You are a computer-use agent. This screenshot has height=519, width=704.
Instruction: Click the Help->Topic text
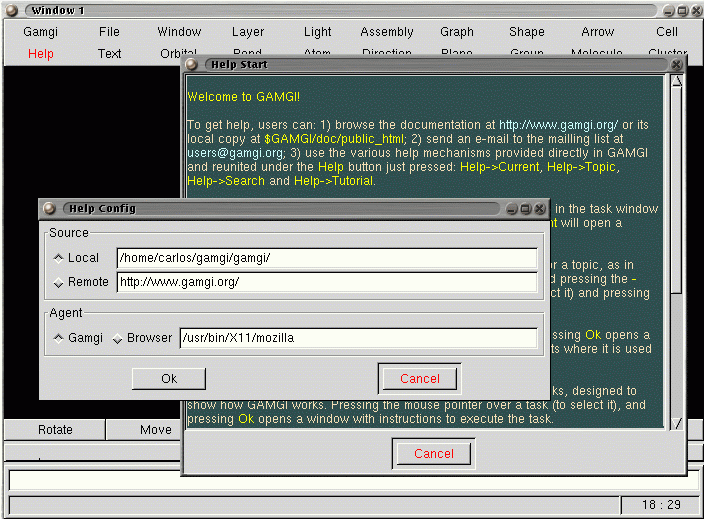point(581,167)
